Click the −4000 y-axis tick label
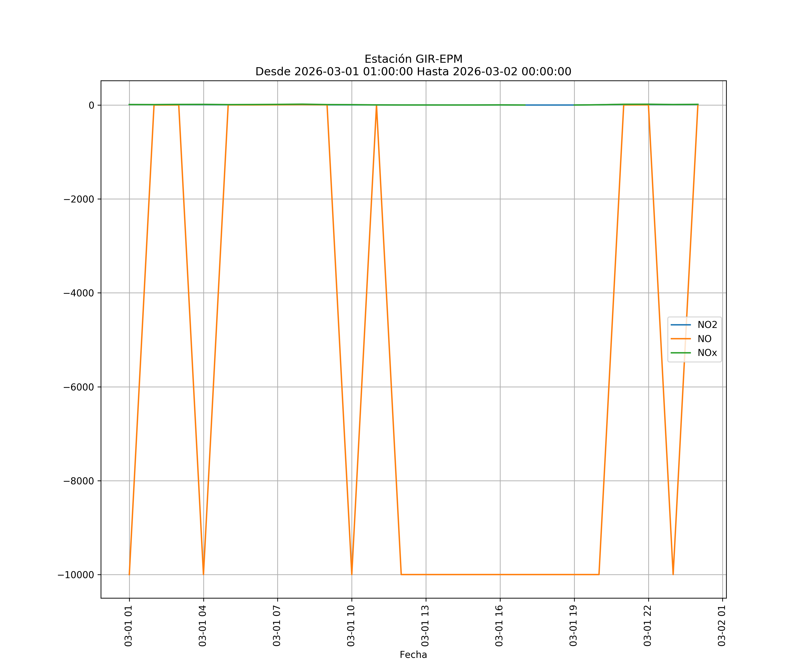 [x=79, y=293]
